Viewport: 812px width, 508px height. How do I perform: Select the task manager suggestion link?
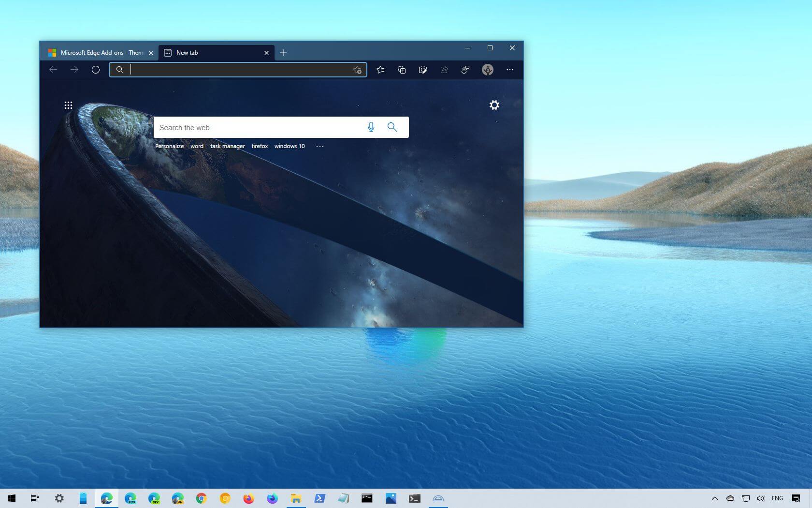pos(227,146)
